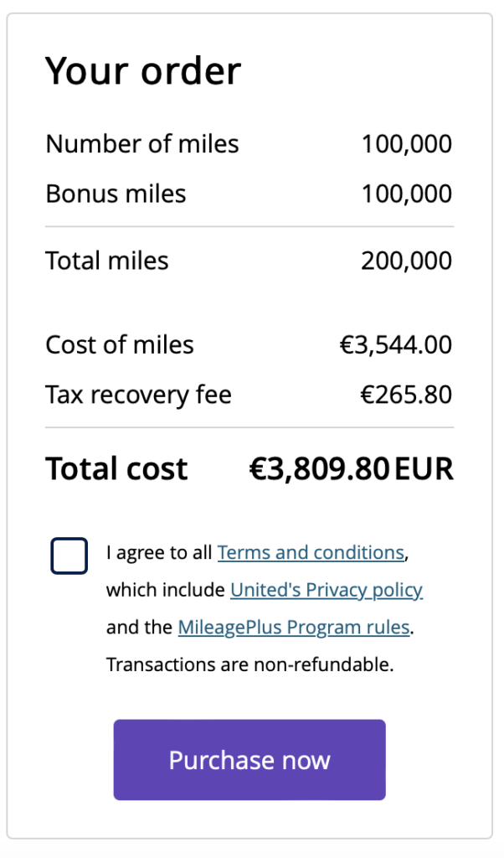Select the 200,000 total miles value
The height and width of the screenshot is (858, 504).
pos(406,261)
